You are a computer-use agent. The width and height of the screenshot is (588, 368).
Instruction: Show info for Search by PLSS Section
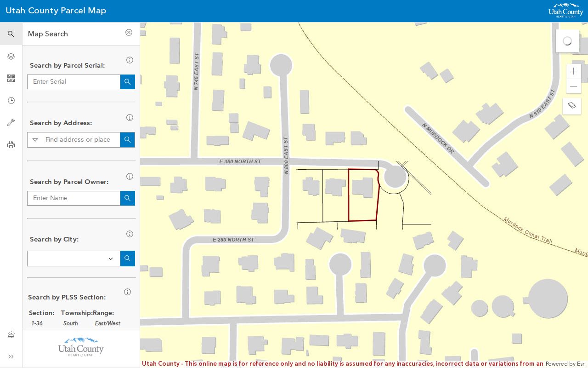coord(127,292)
